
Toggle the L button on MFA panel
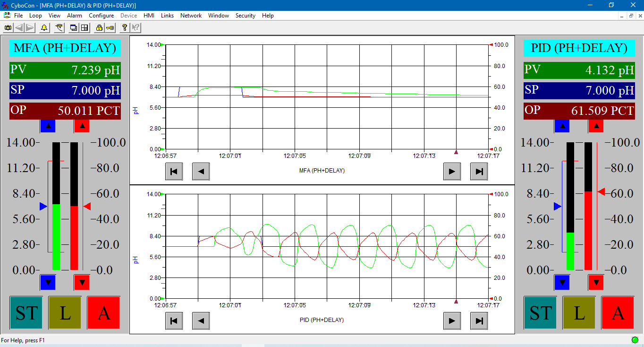(x=65, y=312)
